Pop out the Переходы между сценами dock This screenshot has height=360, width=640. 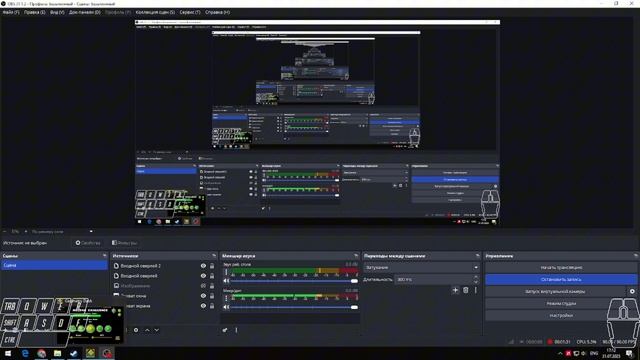[478, 256]
